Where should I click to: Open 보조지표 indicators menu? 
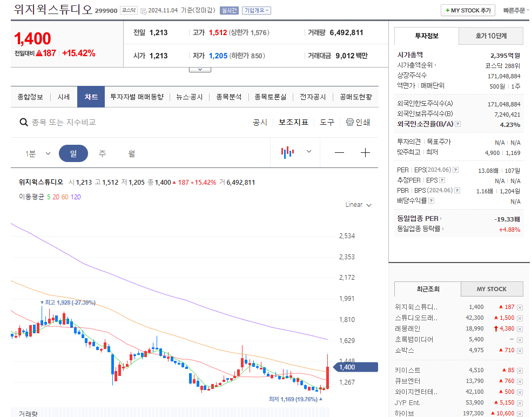coord(293,122)
